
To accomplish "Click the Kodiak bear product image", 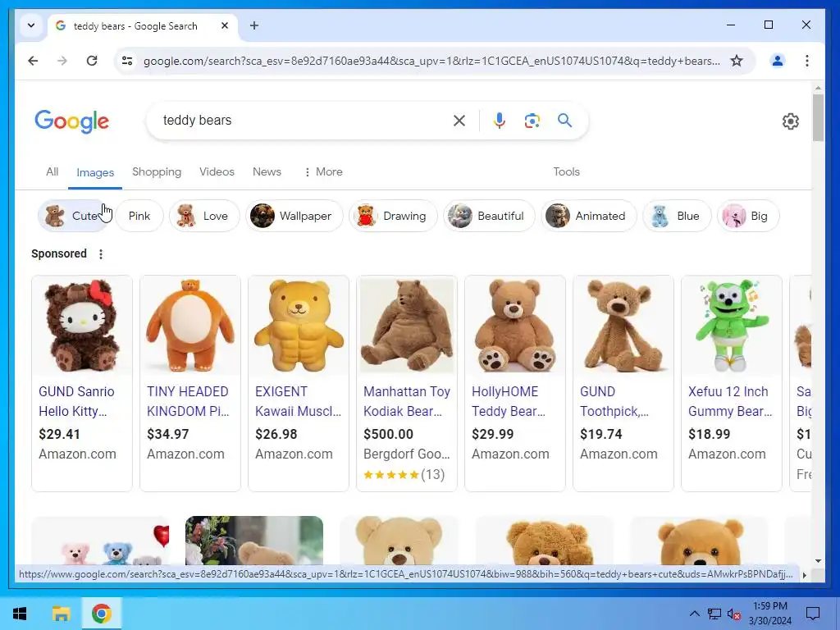I will [x=407, y=326].
